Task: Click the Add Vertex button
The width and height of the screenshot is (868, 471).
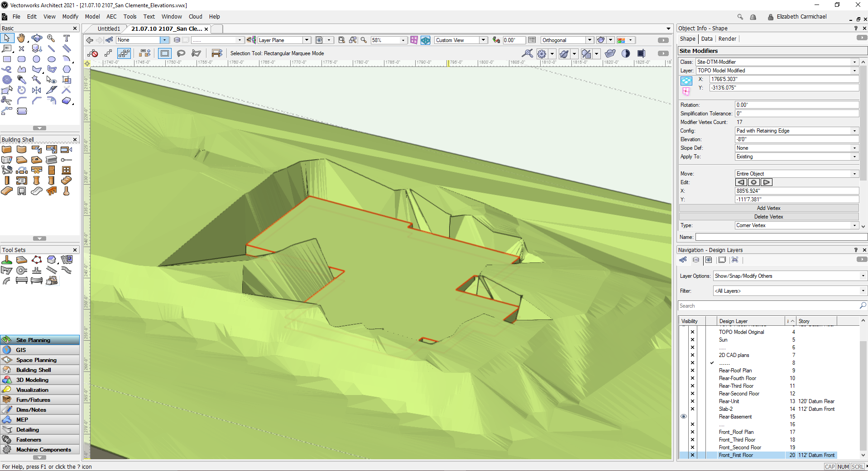Action: pyautogui.click(x=768, y=208)
